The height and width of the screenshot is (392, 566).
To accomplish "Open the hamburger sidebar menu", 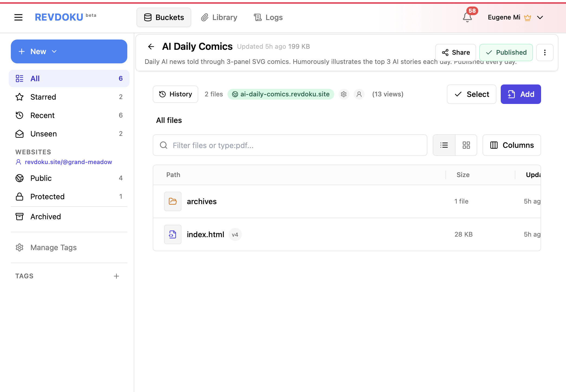I will (18, 17).
